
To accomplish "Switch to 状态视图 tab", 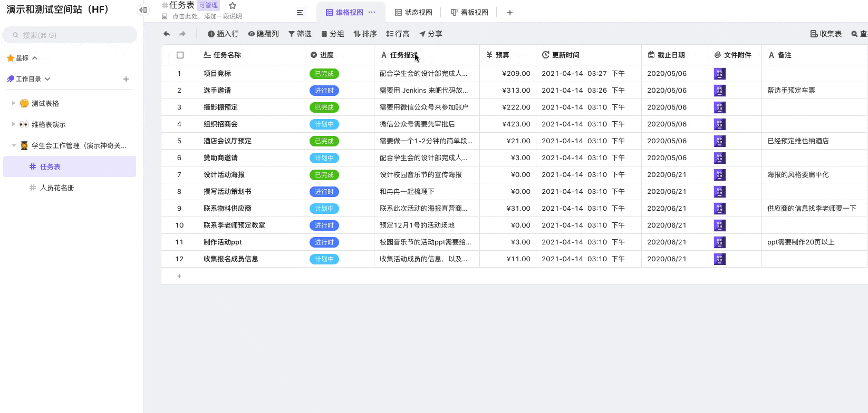I will point(413,13).
